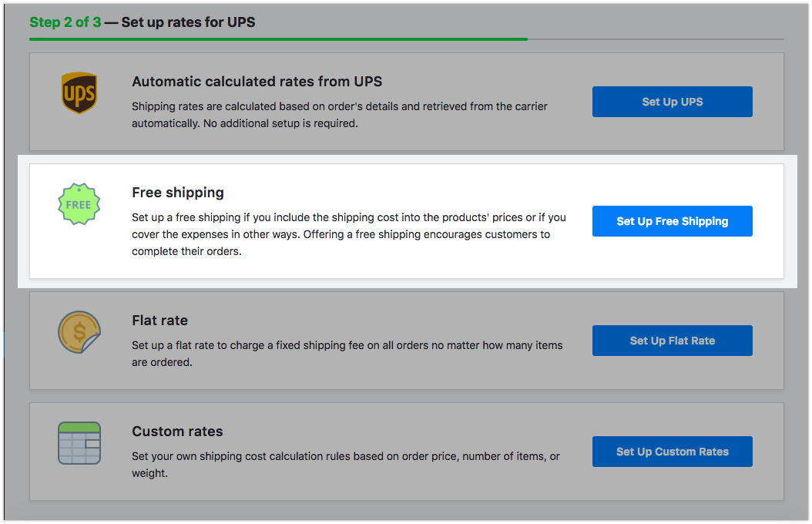Select the 'Automatic calculated rates from UPS' heading
The image size is (812, 524).
257,82
